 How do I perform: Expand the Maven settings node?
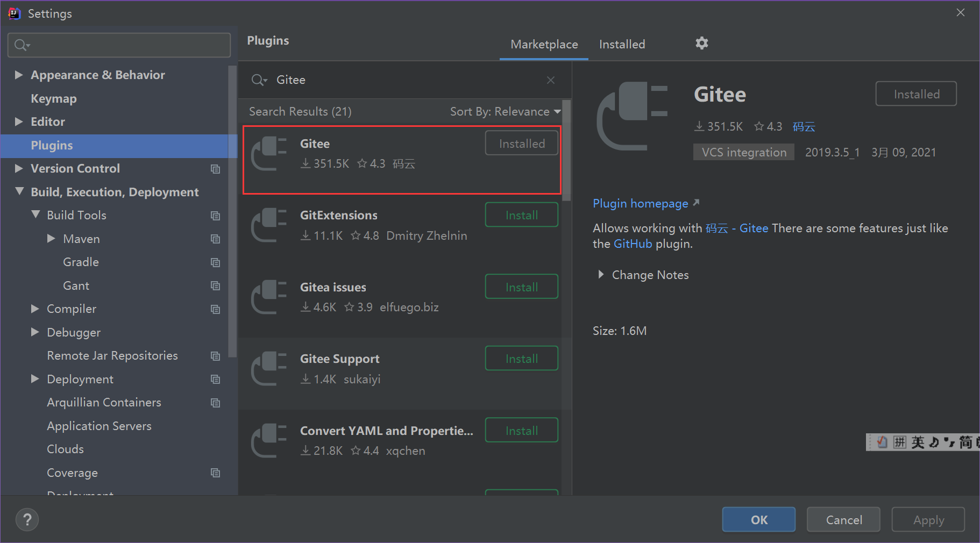(51, 238)
